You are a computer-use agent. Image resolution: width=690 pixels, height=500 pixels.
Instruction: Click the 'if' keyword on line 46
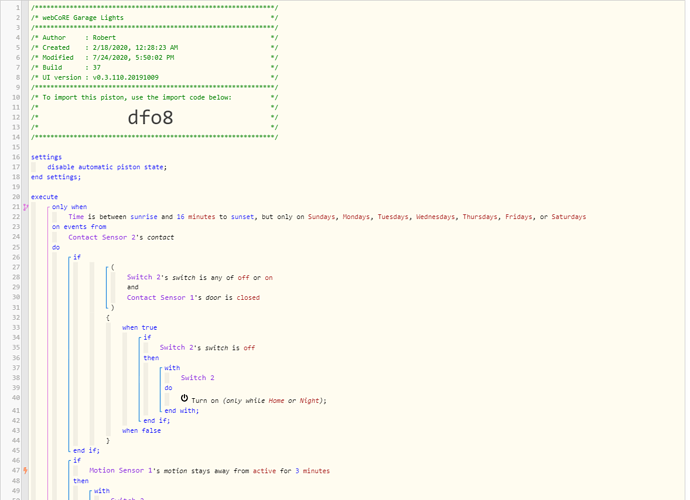(x=77, y=460)
